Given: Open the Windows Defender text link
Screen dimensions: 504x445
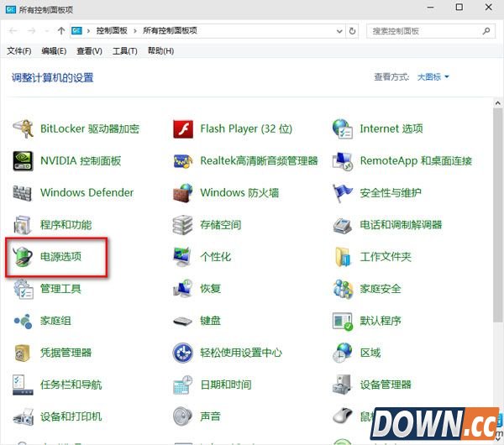Looking at the screenshot, I should click(x=87, y=193).
